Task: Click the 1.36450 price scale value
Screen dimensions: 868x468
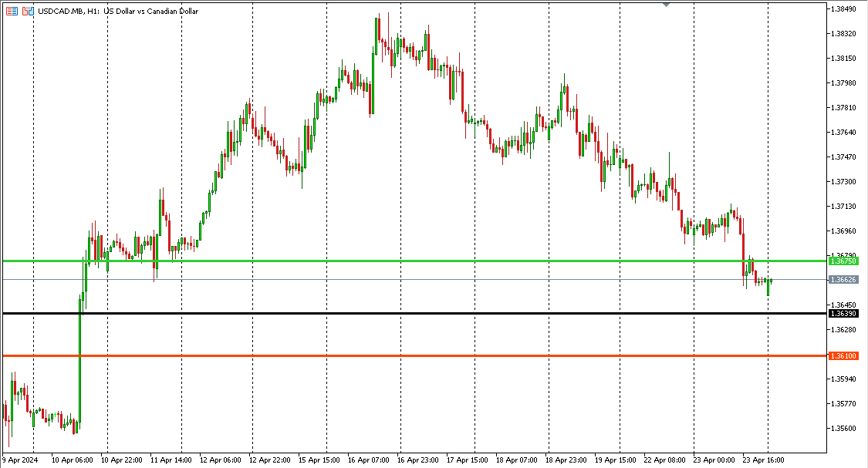Action: tap(843, 305)
